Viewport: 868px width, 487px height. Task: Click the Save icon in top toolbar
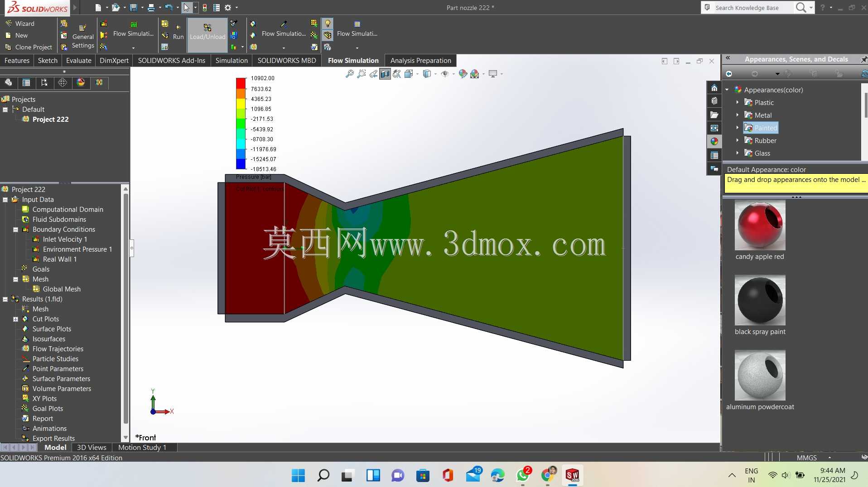pyautogui.click(x=133, y=8)
